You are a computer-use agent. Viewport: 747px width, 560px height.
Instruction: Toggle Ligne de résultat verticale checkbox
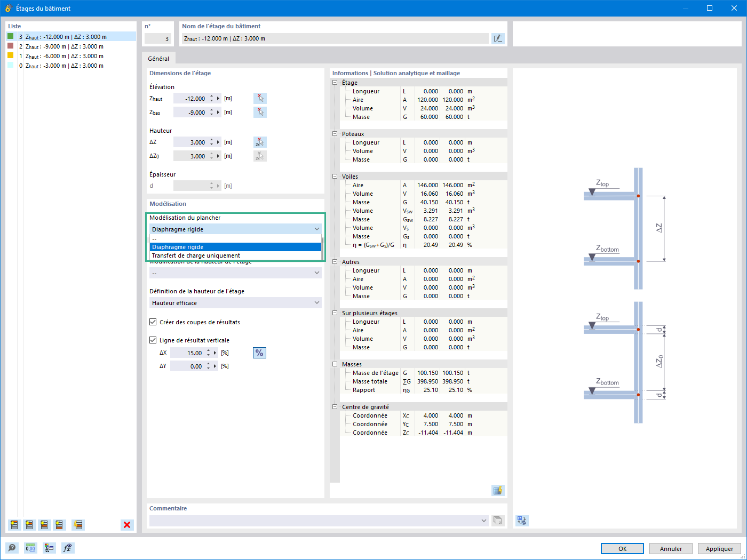click(153, 340)
